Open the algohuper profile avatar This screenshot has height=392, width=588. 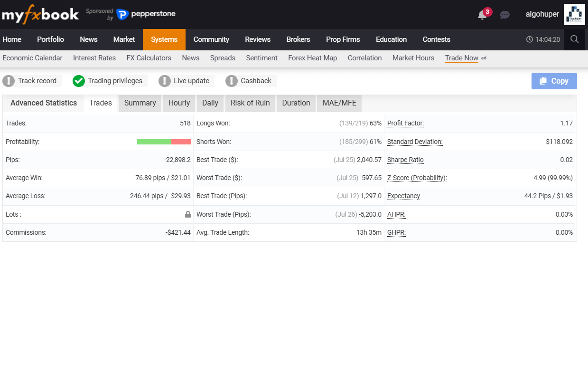click(574, 14)
